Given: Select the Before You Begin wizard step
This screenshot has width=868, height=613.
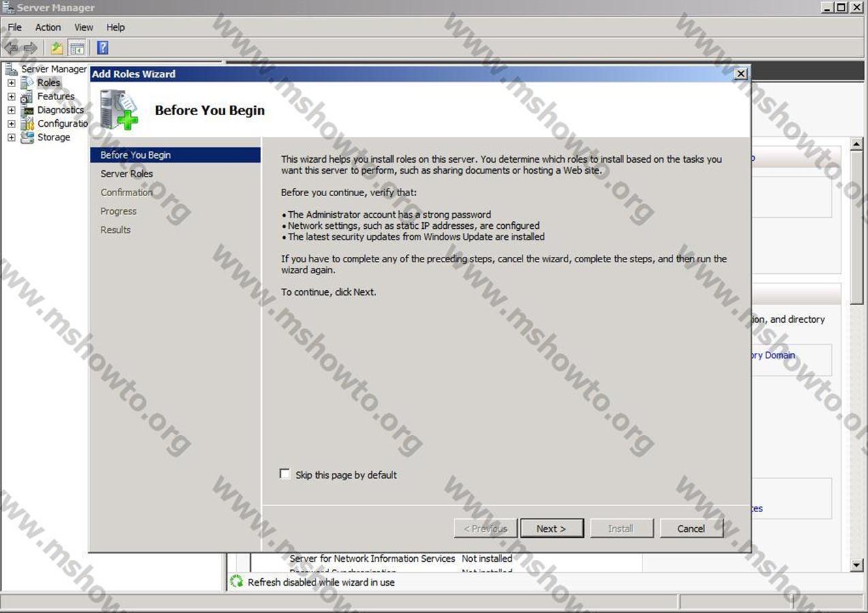Looking at the screenshot, I should pyautogui.click(x=175, y=155).
